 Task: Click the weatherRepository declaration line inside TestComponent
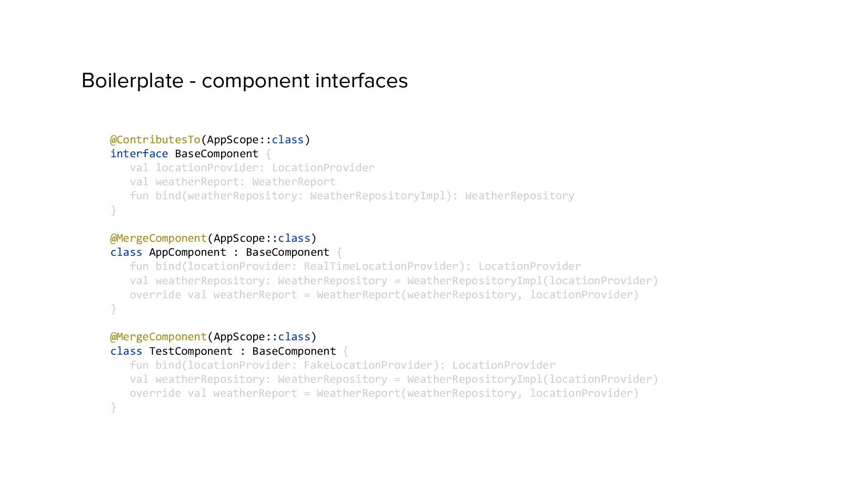click(393, 379)
